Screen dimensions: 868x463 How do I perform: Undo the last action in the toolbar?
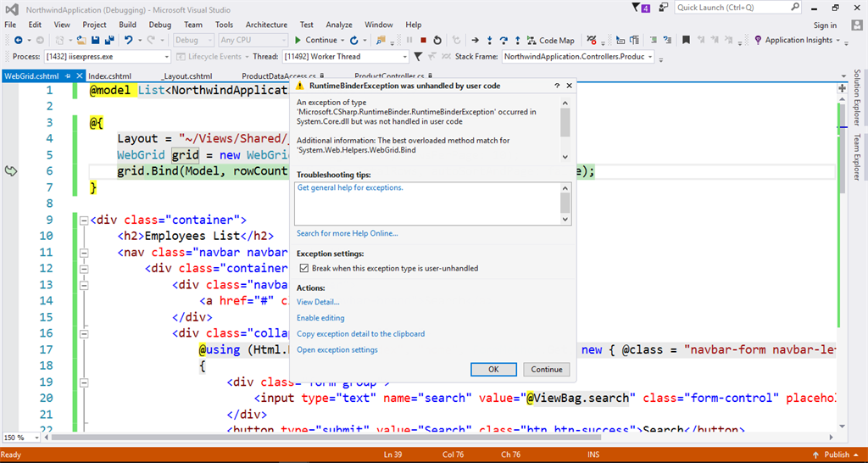[129, 40]
